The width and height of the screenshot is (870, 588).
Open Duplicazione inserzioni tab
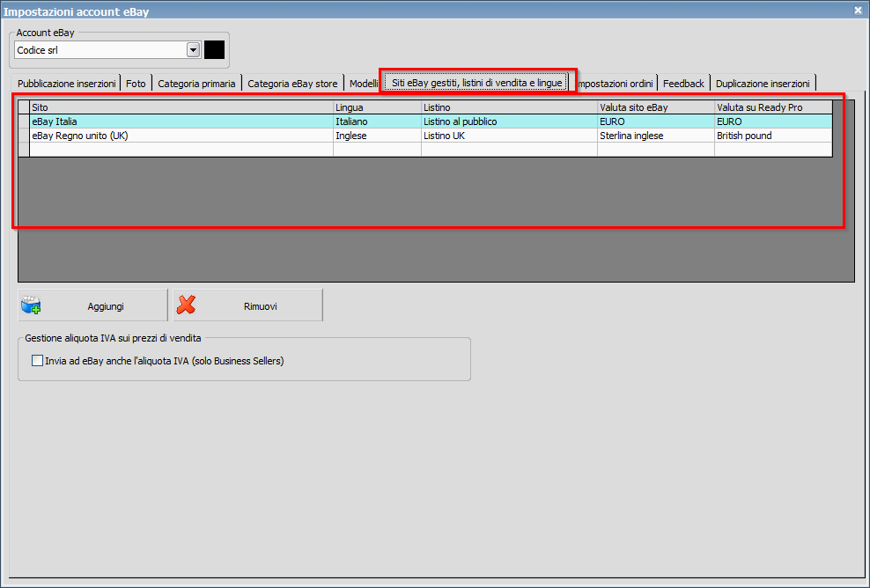tap(763, 84)
